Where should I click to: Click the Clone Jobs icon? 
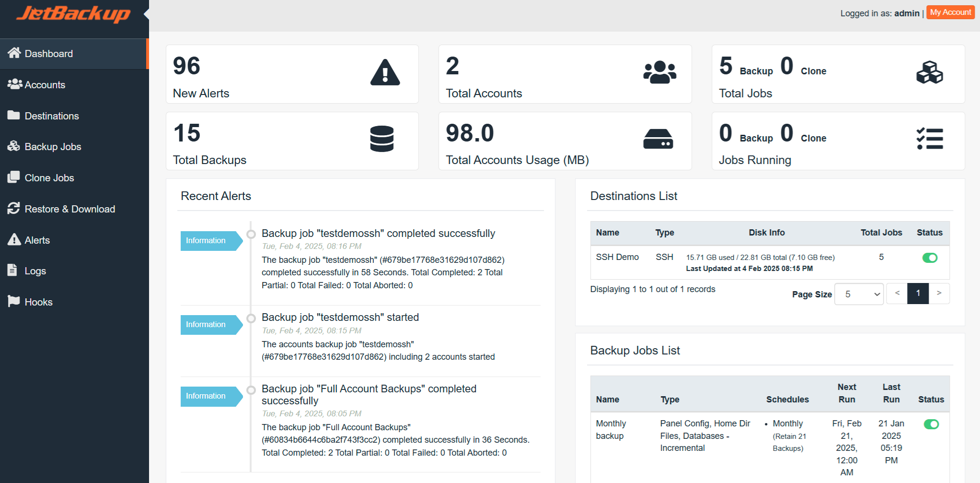coord(13,177)
